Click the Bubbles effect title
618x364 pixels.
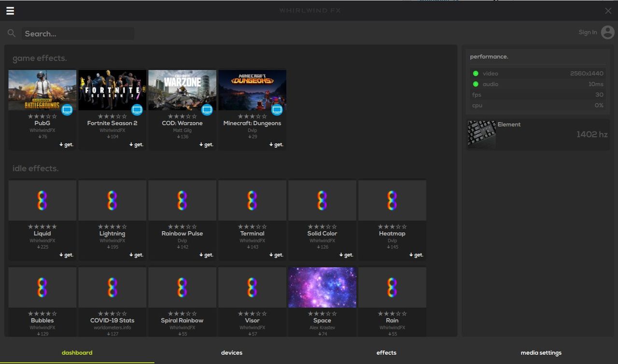tap(42, 321)
